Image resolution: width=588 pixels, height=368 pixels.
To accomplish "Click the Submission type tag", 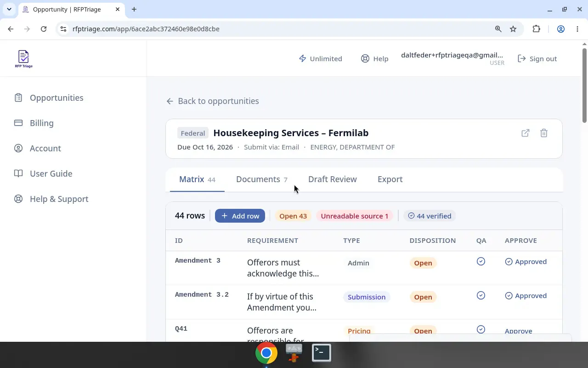I will pyautogui.click(x=367, y=297).
